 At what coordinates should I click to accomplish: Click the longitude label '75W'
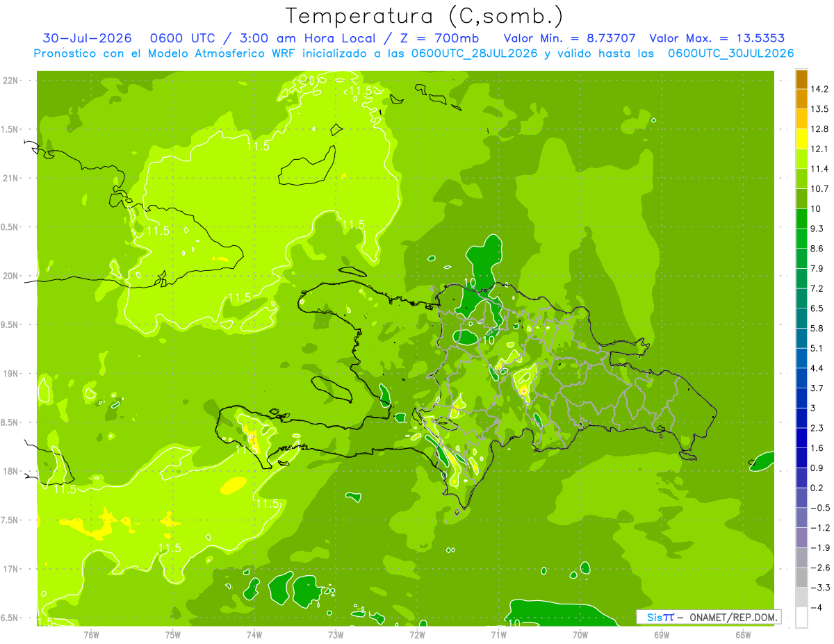(172, 634)
